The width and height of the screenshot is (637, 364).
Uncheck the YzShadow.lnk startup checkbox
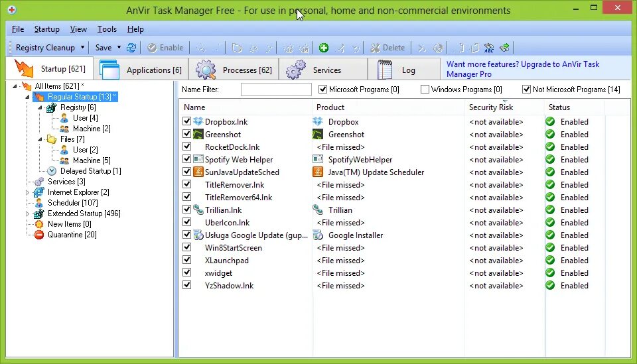click(186, 284)
